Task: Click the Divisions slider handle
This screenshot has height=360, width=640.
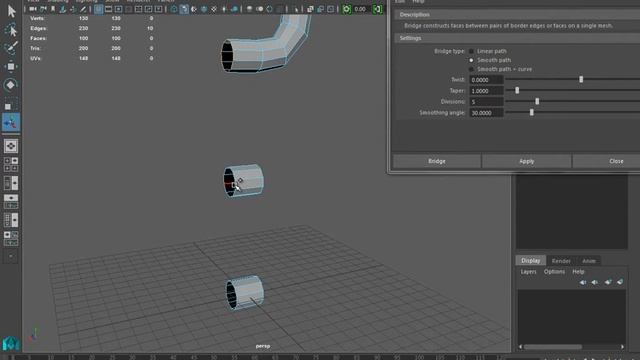Action: [537, 101]
